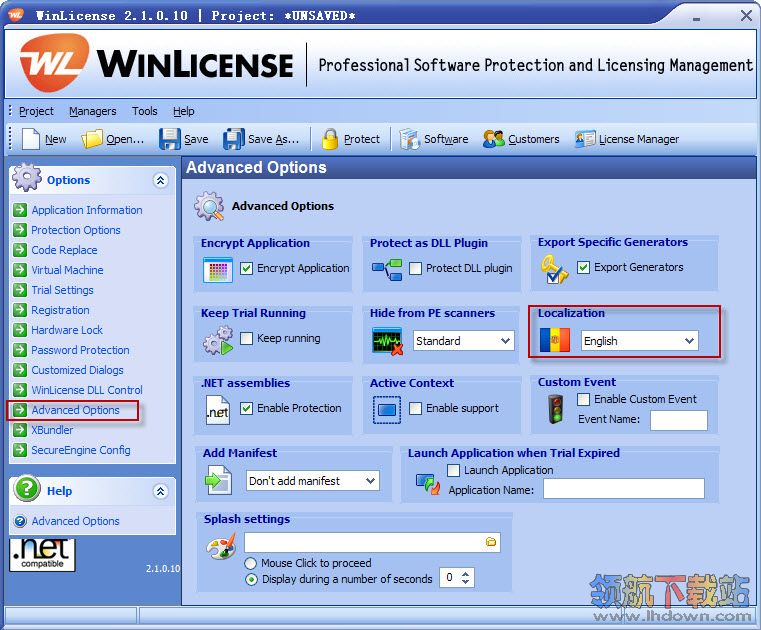The height and width of the screenshot is (630, 761).
Task: Open Advanced Options help topic link
Action: [x=75, y=521]
